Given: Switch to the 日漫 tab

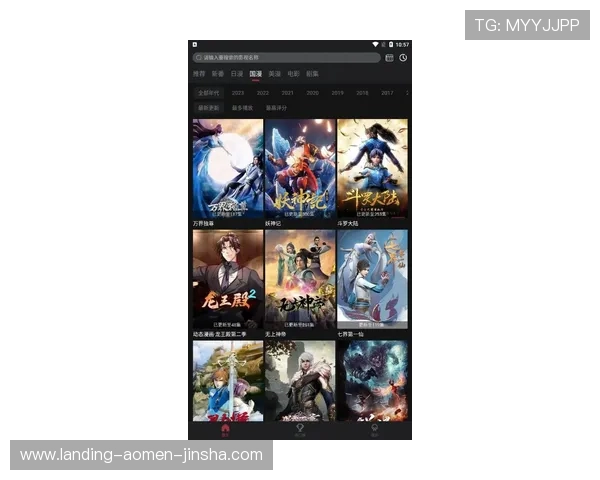Looking at the screenshot, I should pos(237,74).
